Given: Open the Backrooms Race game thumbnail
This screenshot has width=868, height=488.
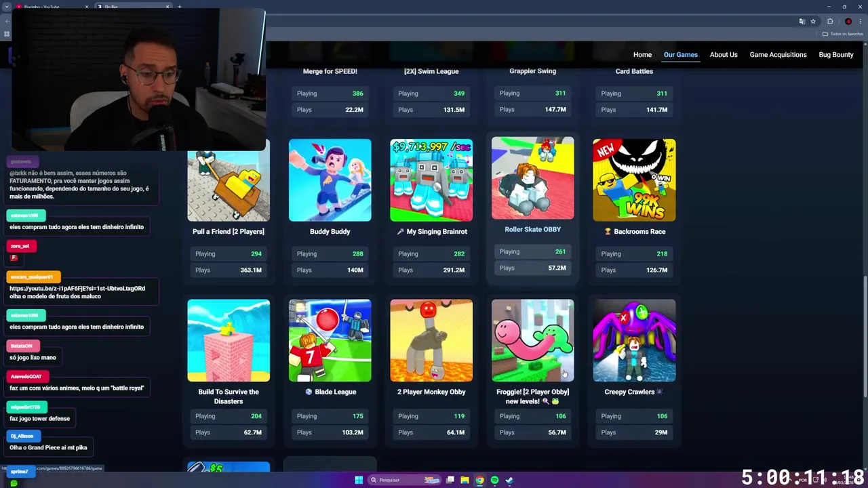Looking at the screenshot, I should point(634,180).
